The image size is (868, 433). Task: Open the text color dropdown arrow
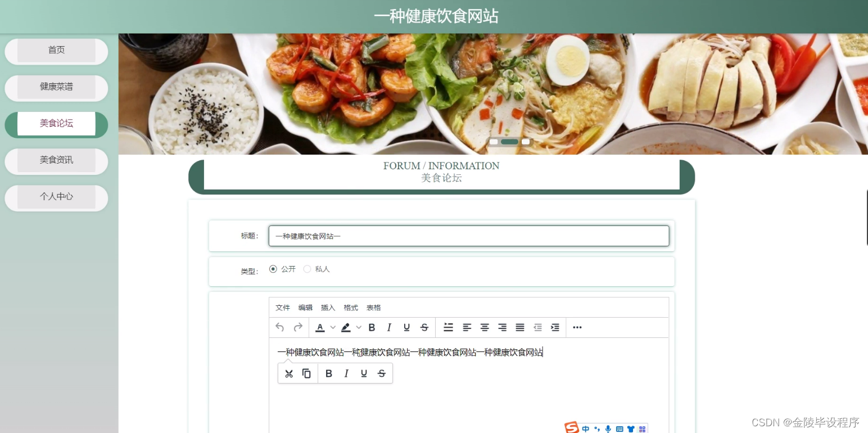coord(332,327)
